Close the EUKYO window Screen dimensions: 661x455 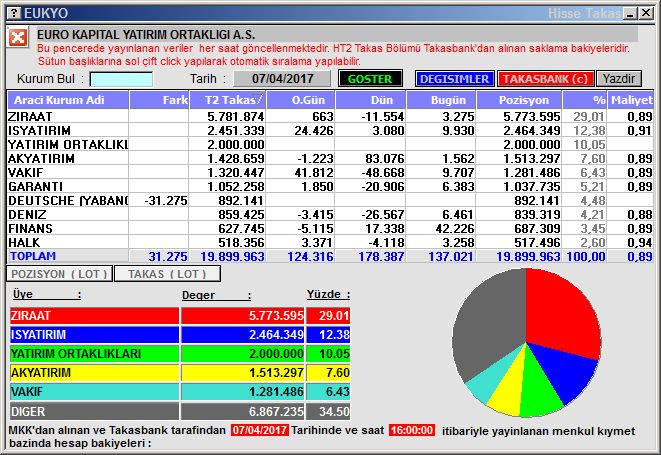[x=646, y=13]
